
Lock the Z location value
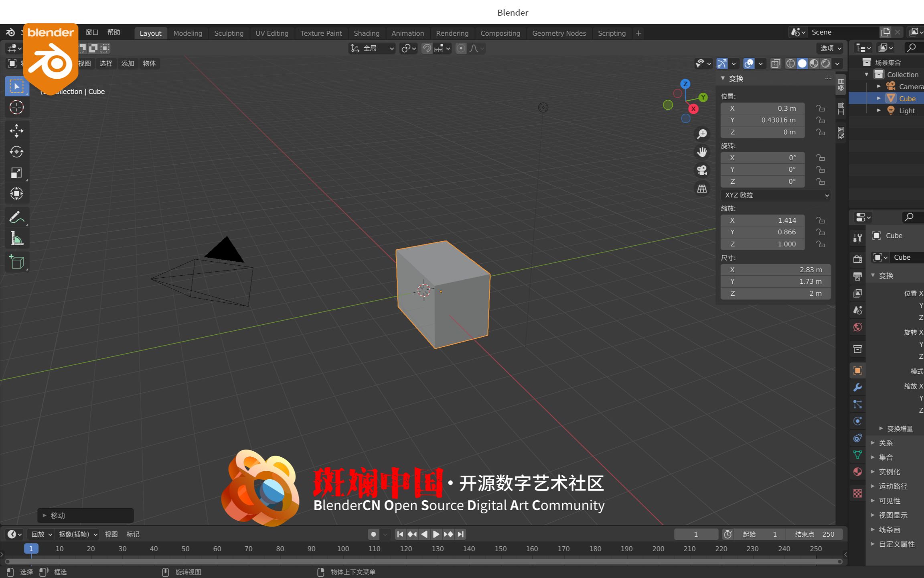pyautogui.click(x=821, y=132)
